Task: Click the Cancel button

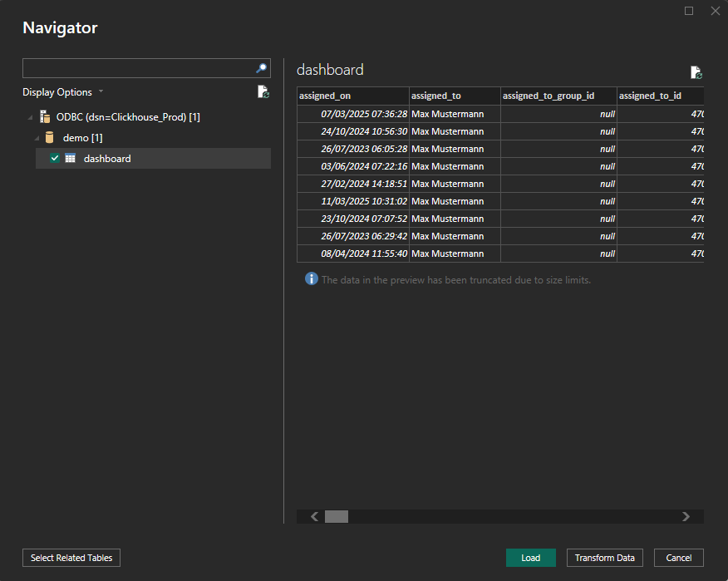Action: click(678, 558)
